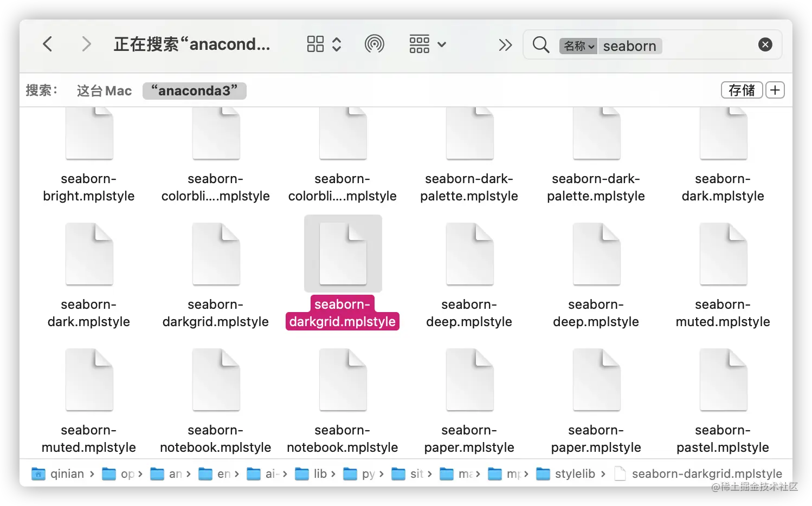Viewport: 812px width, 506px height.
Task: Select seaborn-muted.mplstyle above seaborn-pastel file
Action: (x=723, y=276)
